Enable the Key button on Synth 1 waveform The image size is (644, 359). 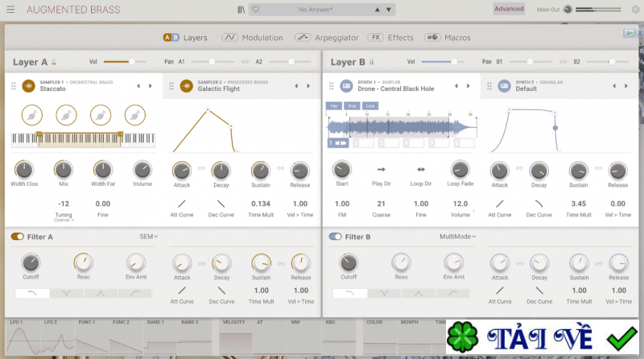tap(334, 106)
